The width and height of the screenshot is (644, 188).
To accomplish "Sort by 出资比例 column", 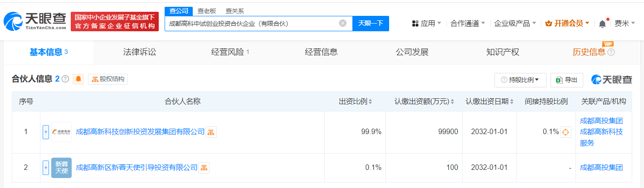I will tap(356, 101).
